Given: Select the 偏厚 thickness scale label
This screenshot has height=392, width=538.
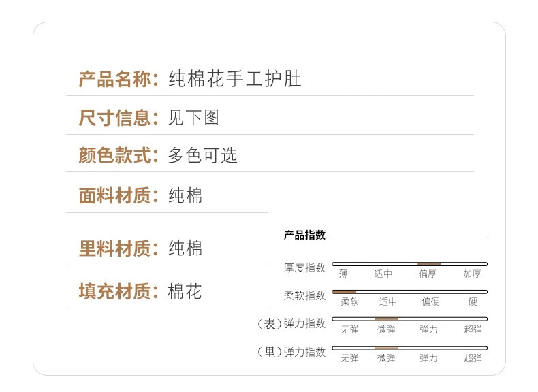Looking at the screenshot, I should click(428, 274).
